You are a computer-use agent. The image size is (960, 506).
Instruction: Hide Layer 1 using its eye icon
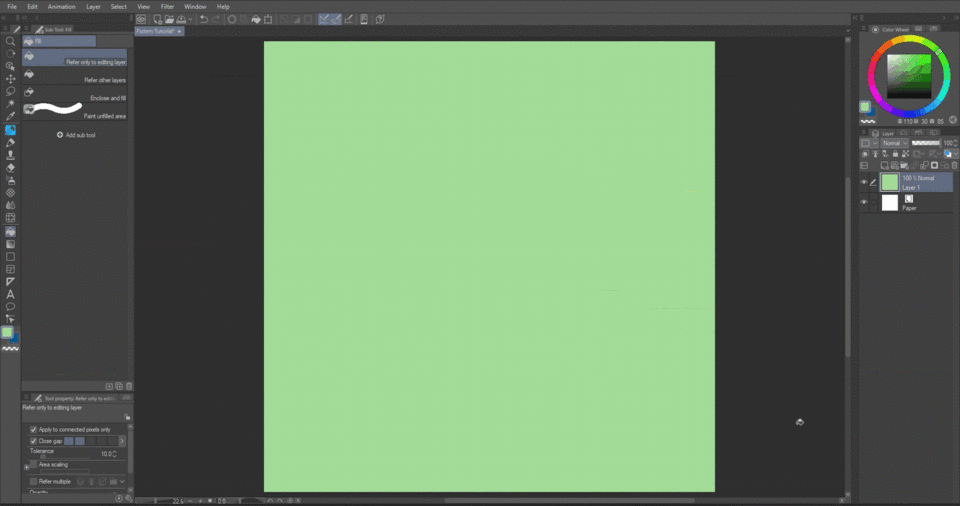coord(864,182)
